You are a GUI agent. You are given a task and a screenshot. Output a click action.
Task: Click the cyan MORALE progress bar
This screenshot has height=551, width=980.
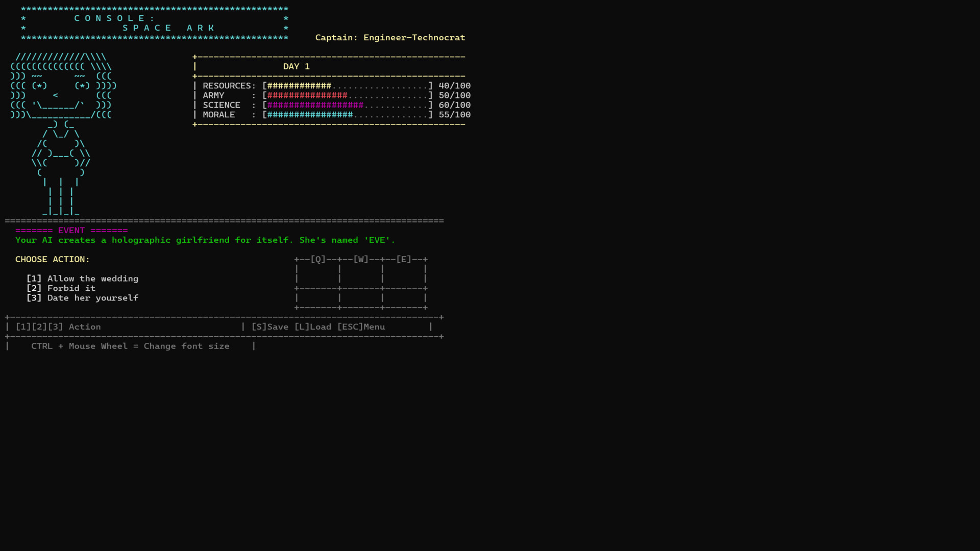(x=348, y=115)
